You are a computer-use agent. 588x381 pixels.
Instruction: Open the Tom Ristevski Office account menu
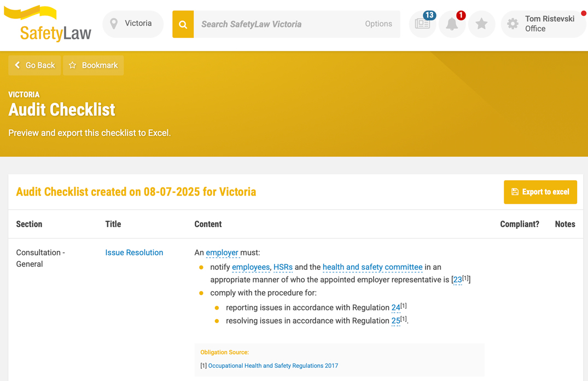(543, 24)
